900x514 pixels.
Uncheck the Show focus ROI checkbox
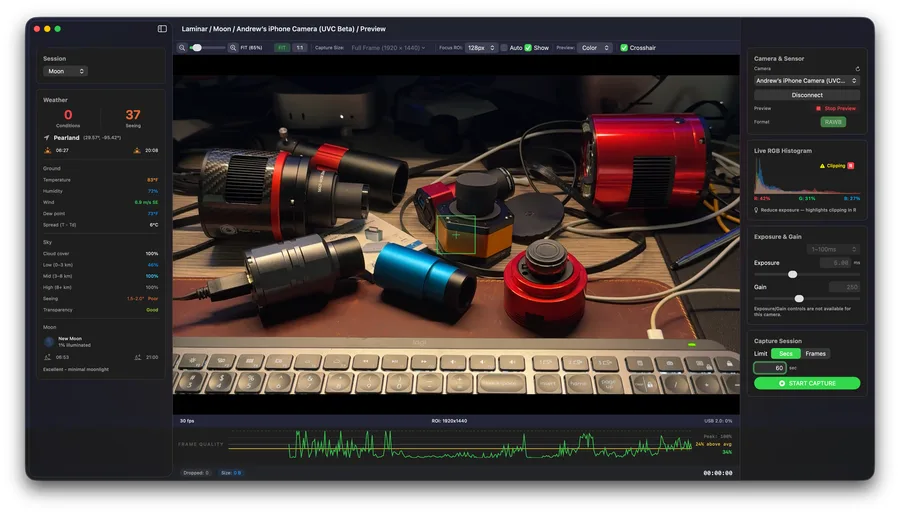[528, 48]
